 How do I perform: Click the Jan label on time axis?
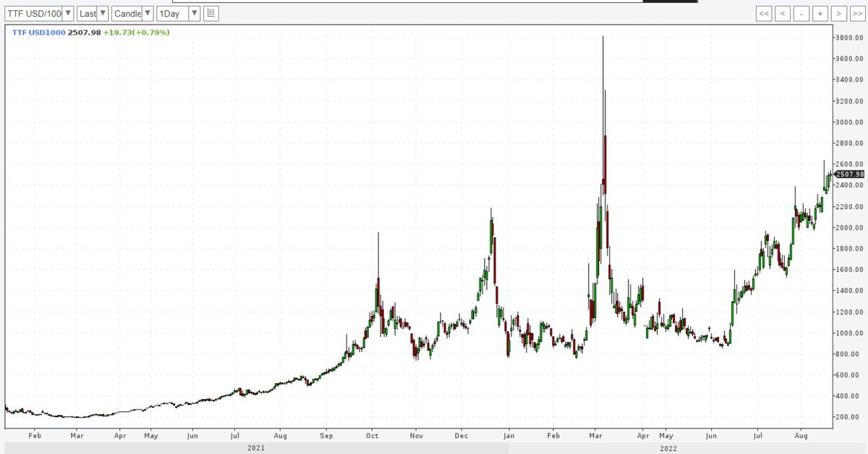pos(509,437)
